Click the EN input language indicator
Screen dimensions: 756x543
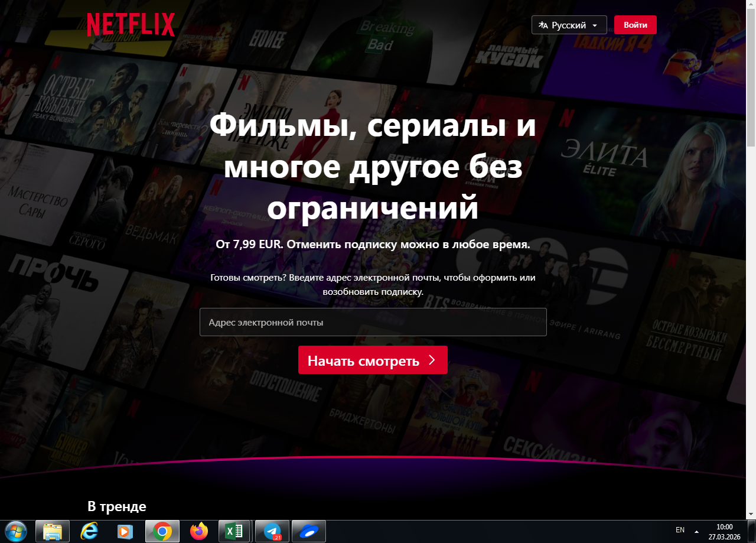click(680, 530)
